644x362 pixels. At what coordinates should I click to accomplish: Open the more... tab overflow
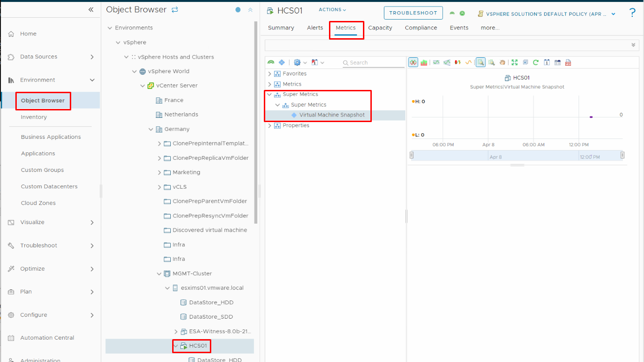pos(490,28)
